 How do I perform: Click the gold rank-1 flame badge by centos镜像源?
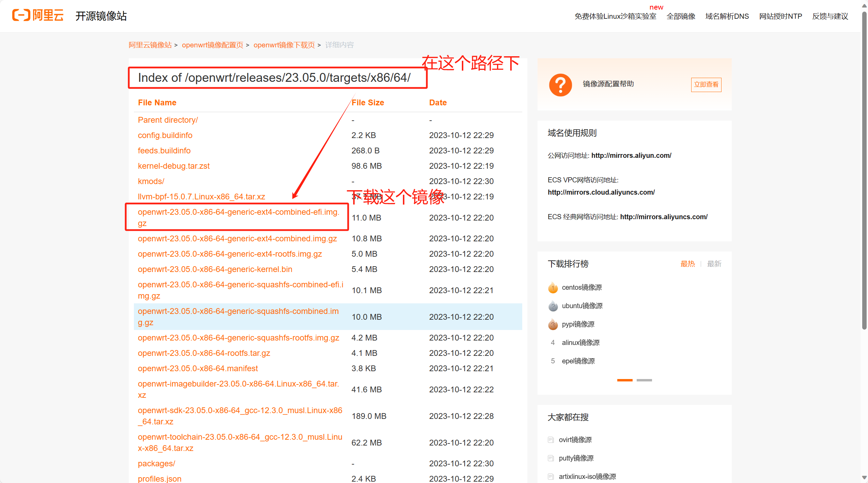(553, 288)
